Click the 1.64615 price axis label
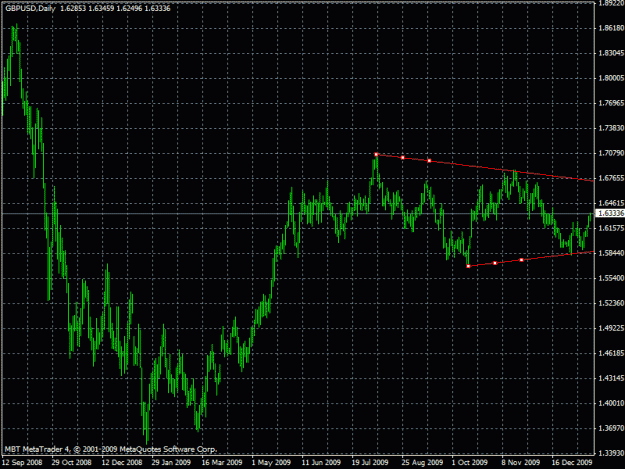The height and width of the screenshot is (469, 625). 611,203
